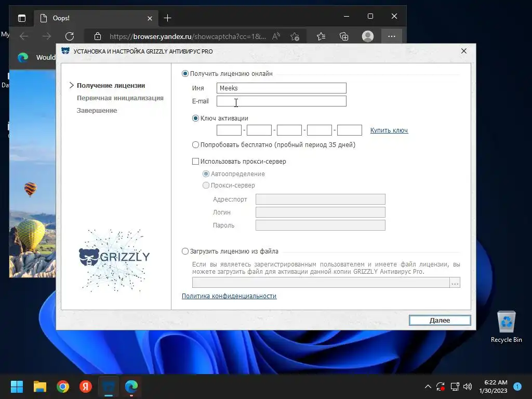Reload the page in Edge
This screenshot has height=399, width=532.
tap(70, 36)
